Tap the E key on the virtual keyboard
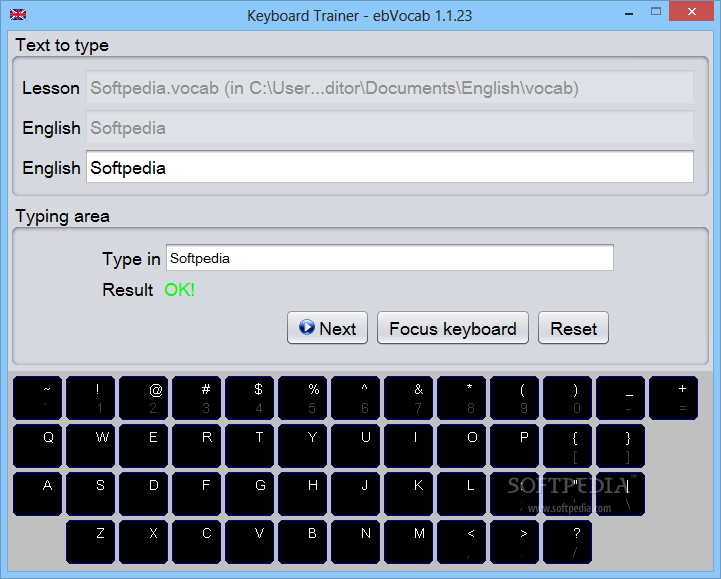This screenshot has width=721, height=579. (143, 446)
